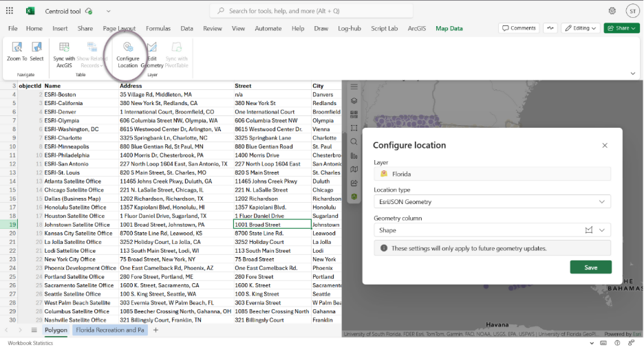
Task: Expand the Geometry column Shape dropdown
Action: pos(602,230)
